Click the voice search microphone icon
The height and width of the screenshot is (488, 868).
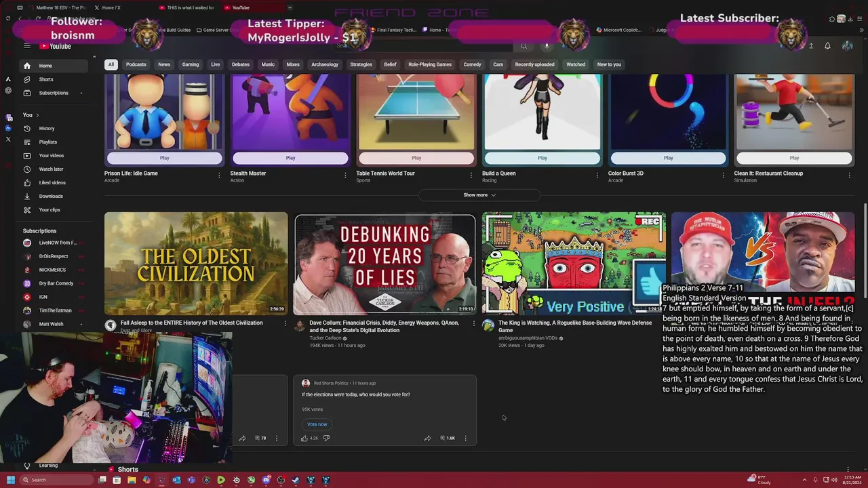pos(547,46)
